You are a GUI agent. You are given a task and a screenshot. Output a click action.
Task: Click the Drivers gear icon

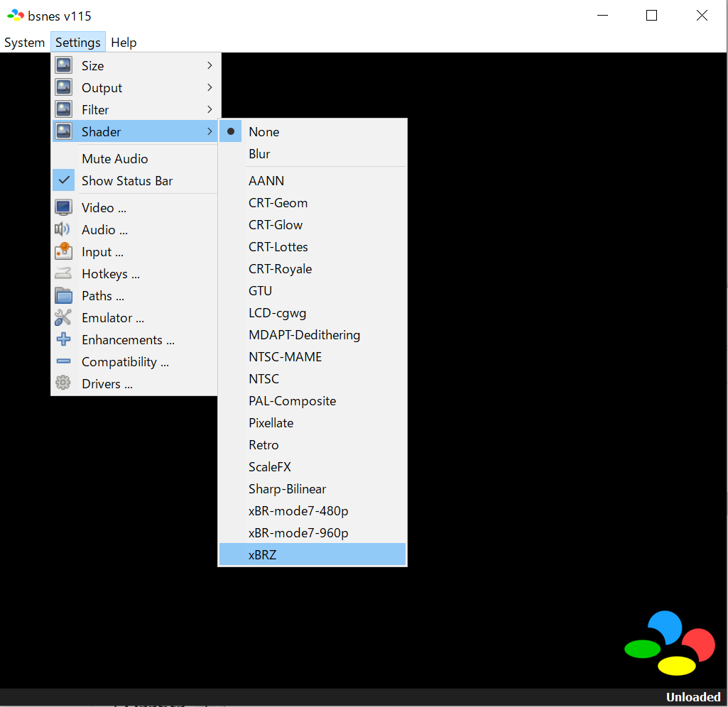click(x=63, y=383)
